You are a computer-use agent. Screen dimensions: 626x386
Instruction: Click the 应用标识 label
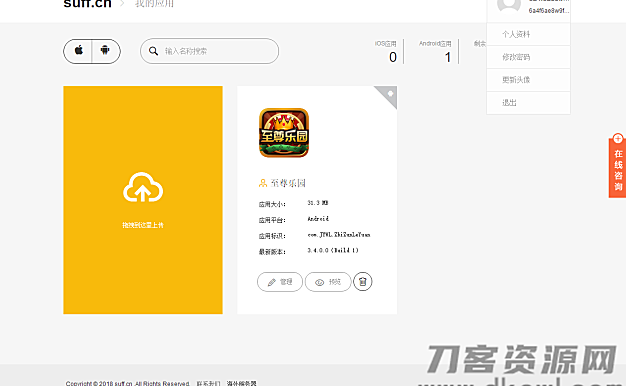tap(272, 236)
